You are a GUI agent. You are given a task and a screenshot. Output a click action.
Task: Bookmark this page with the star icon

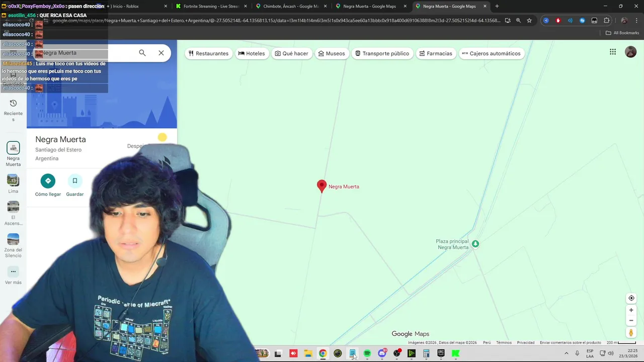pos(529,21)
